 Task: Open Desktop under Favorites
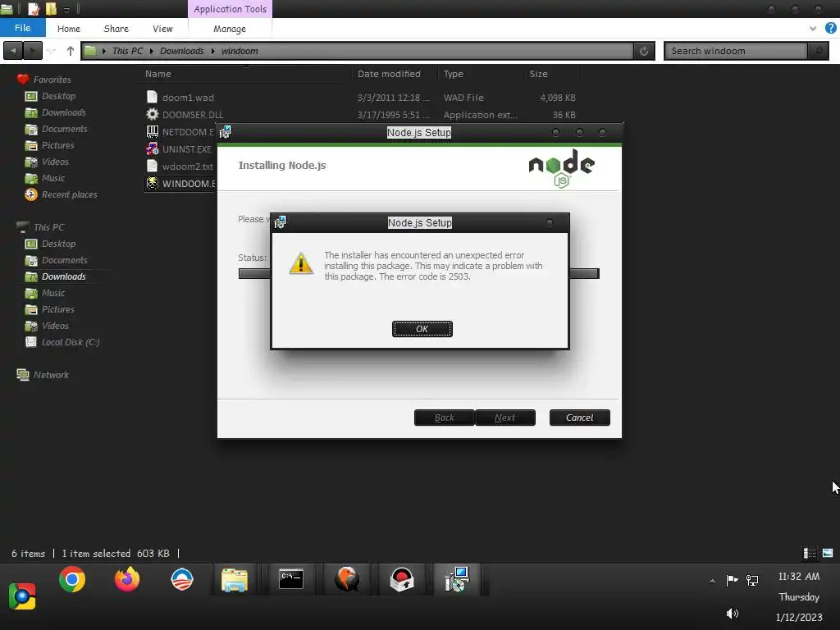pyautogui.click(x=58, y=96)
